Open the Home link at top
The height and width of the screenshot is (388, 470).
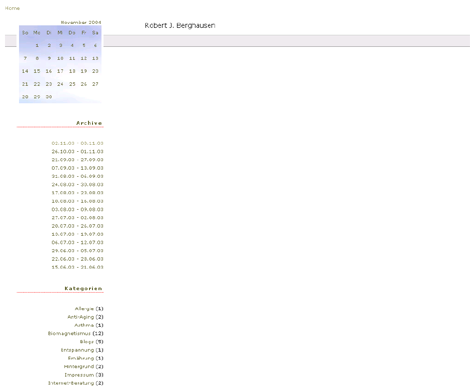click(12, 8)
